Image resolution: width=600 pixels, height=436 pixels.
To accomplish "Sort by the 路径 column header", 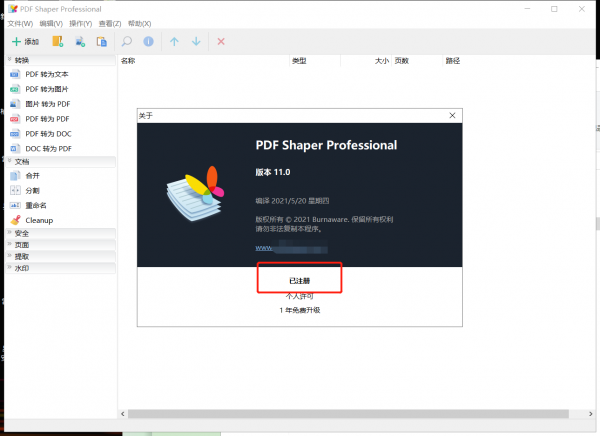I will point(453,60).
